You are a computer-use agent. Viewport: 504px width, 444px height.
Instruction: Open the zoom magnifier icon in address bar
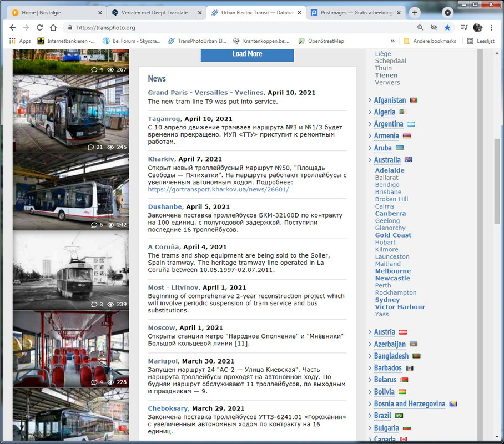420,28
